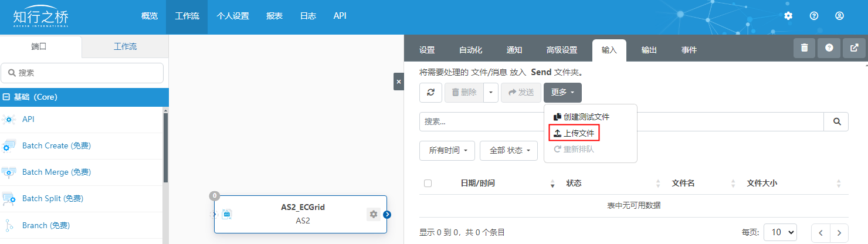
Task: Click the settings gear icon in top bar
Action: coord(788,16)
